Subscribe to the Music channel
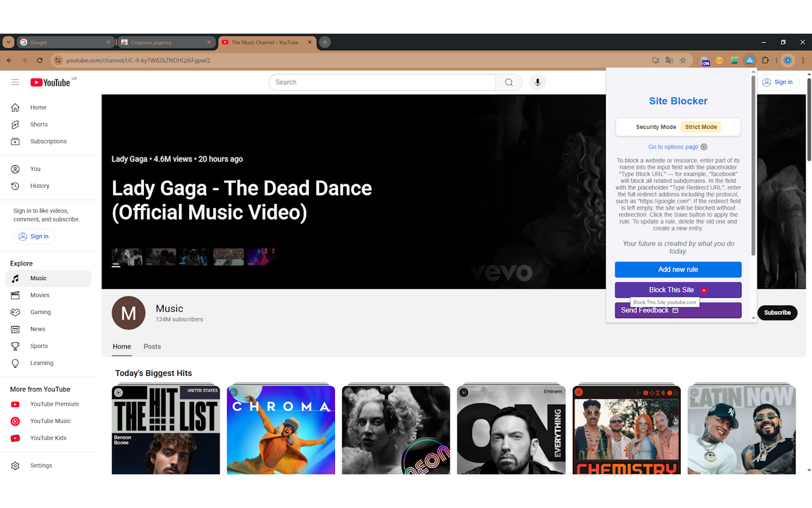The height and width of the screenshot is (508, 812). pos(777,312)
